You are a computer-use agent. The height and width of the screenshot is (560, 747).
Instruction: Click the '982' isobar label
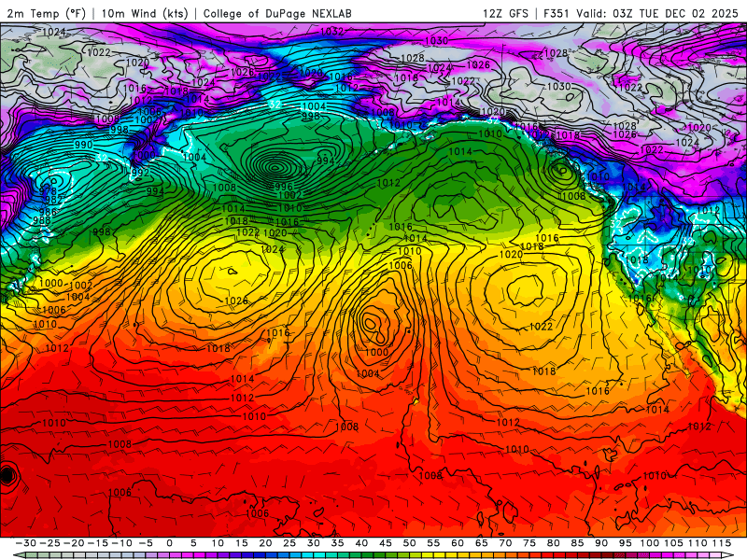coord(53,200)
